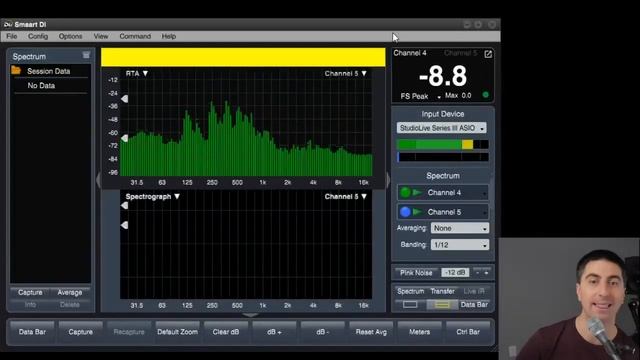Open the Help menu
This screenshot has width=640, height=360.
169,36
